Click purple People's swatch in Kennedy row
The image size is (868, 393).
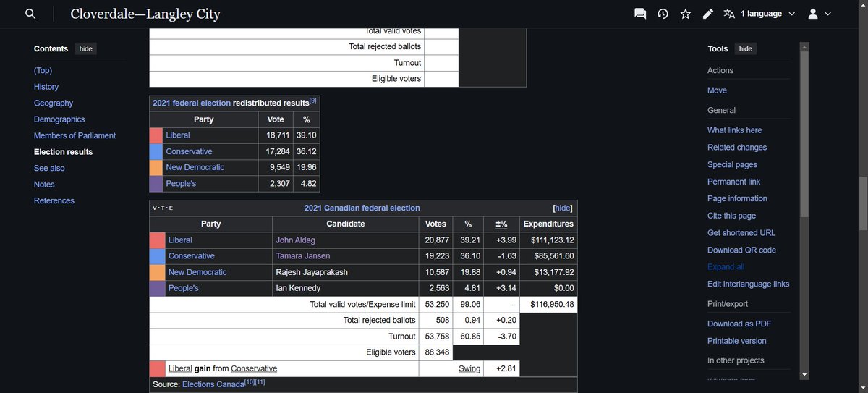click(157, 288)
